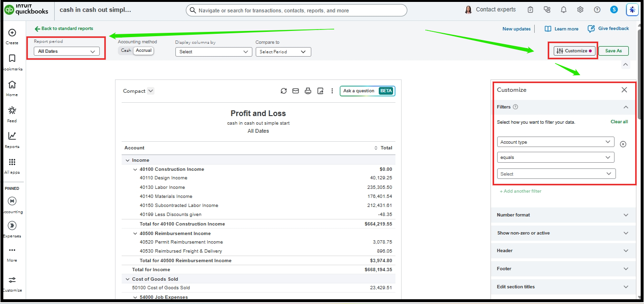Screen dimensions: 644x304
Task: Collapse the Income group row
Action: point(127,160)
